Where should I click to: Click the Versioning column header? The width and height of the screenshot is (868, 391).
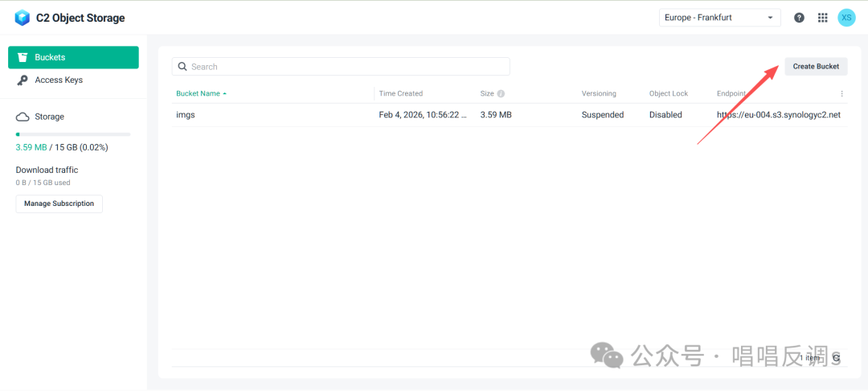599,93
